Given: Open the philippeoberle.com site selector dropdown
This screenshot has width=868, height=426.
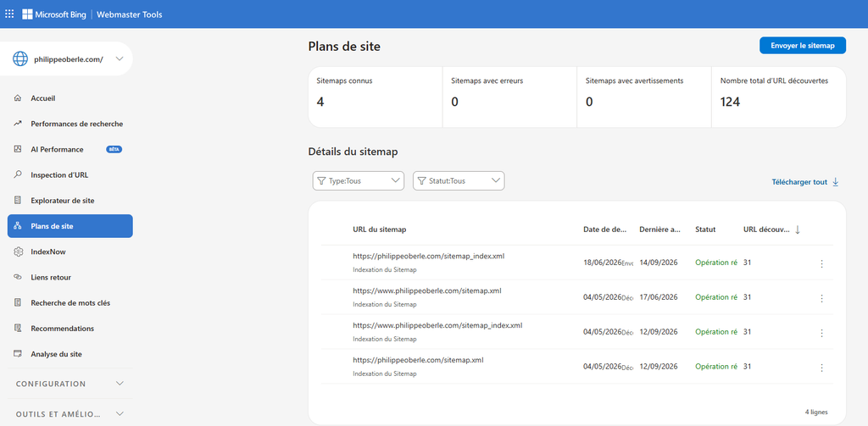Looking at the screenshot, I should (x=66, y=58).
